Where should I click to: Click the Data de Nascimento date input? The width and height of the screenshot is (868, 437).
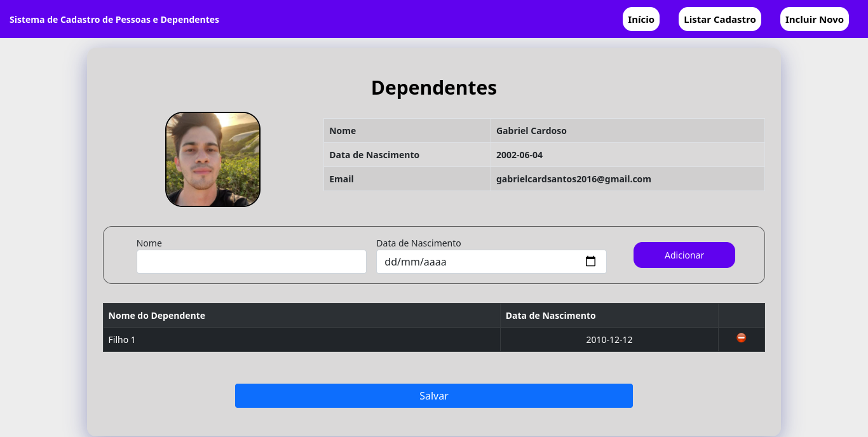477,261
